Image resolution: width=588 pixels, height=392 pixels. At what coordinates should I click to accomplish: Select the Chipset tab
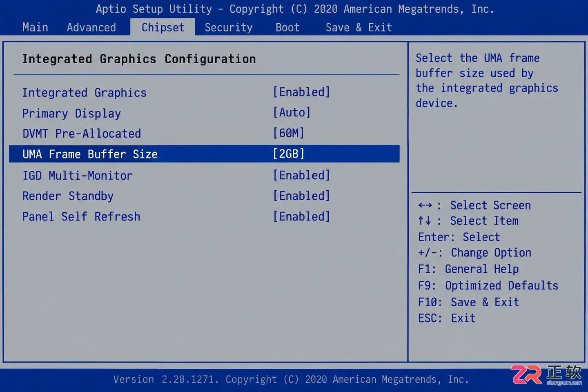163,27
